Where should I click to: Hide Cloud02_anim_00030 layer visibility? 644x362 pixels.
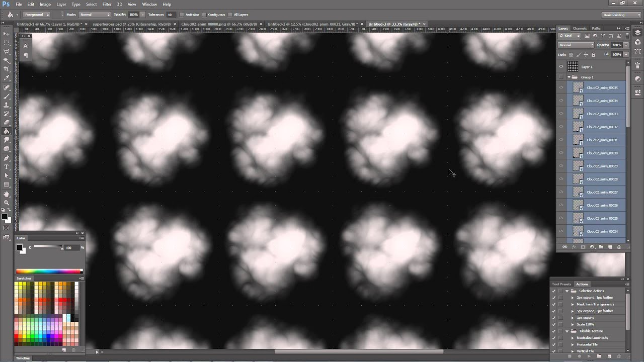pyautogui.click(x=561, y=153)
